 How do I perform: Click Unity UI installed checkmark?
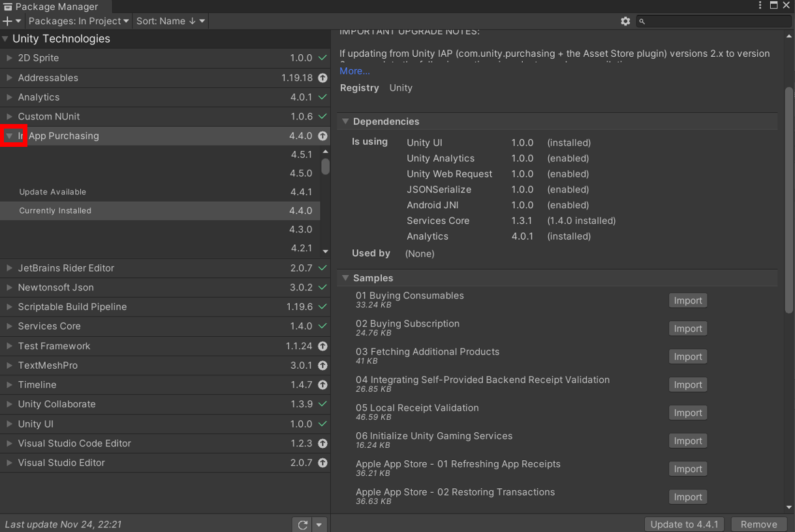[322, 424]
